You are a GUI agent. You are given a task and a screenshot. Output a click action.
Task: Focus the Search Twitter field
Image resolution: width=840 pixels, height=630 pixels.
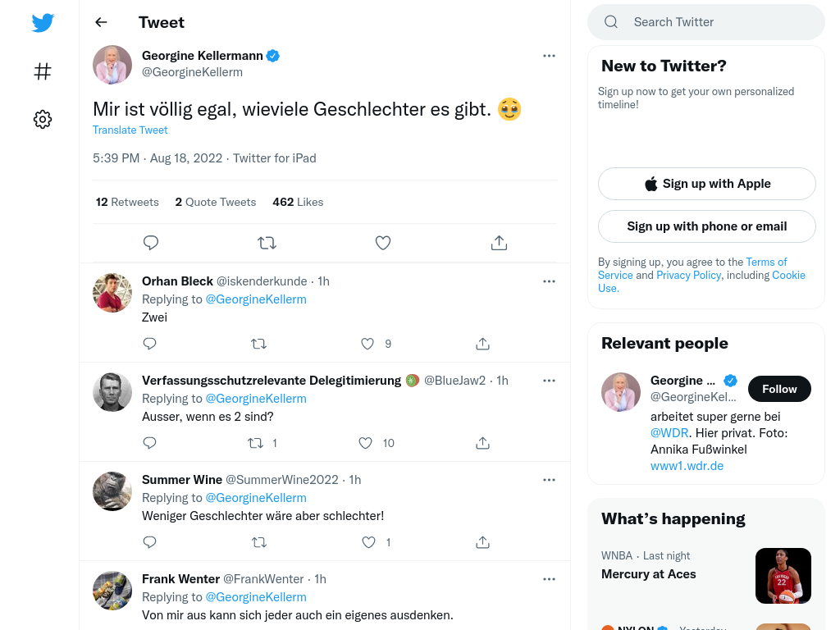706,22
